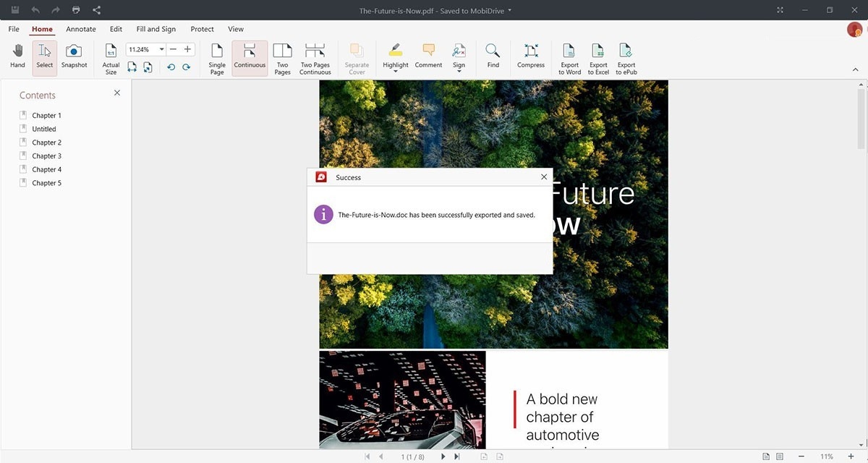Go to the next page
This screenshot has width=868, height=463.
443,456
